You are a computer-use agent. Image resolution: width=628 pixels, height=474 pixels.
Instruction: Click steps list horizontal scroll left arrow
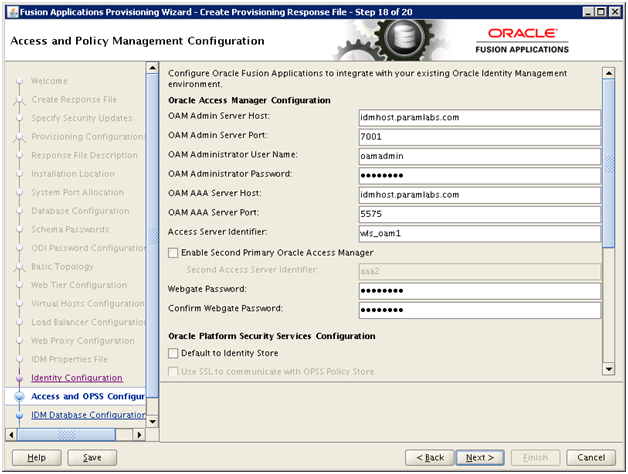[11, 435]
